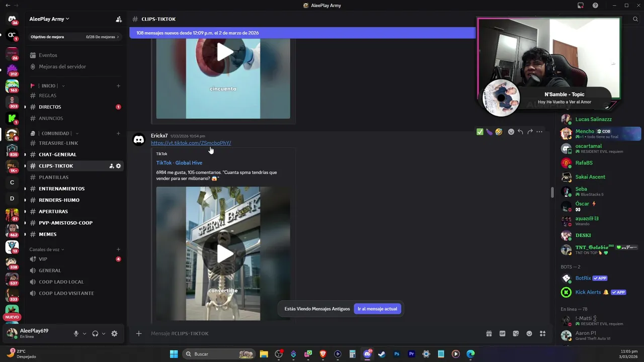The width and height of the screenshot is (644, 362).
Task: React with the green checkmark emoji
Action: [x=480, y=132]
